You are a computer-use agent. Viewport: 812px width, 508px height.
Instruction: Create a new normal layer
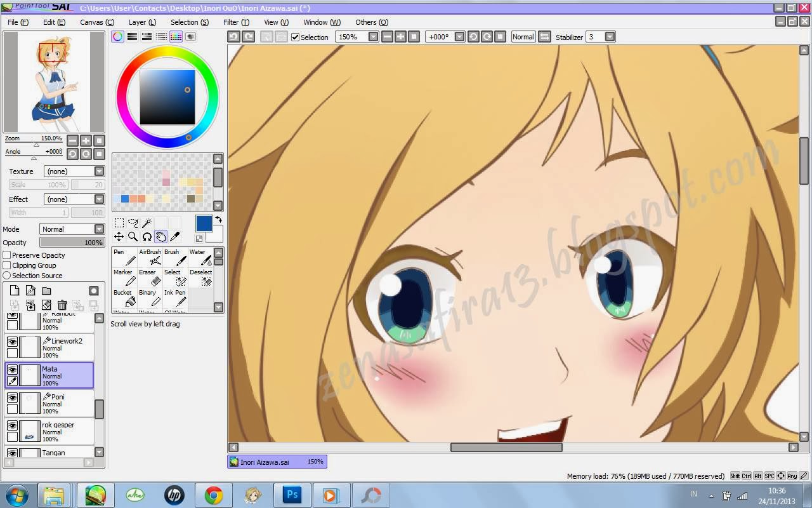(x=15, y=291)
